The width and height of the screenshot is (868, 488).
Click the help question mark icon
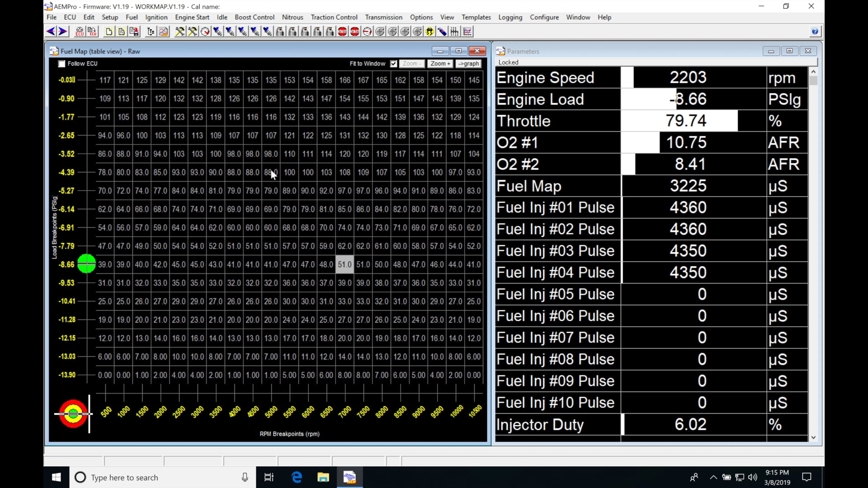pyautogui.click(x=815, y=32)
